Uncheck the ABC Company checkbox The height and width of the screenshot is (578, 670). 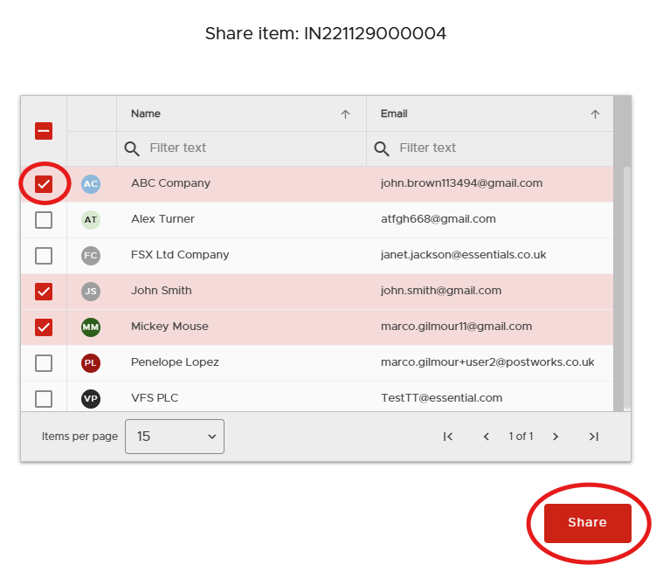click(44, 184)
